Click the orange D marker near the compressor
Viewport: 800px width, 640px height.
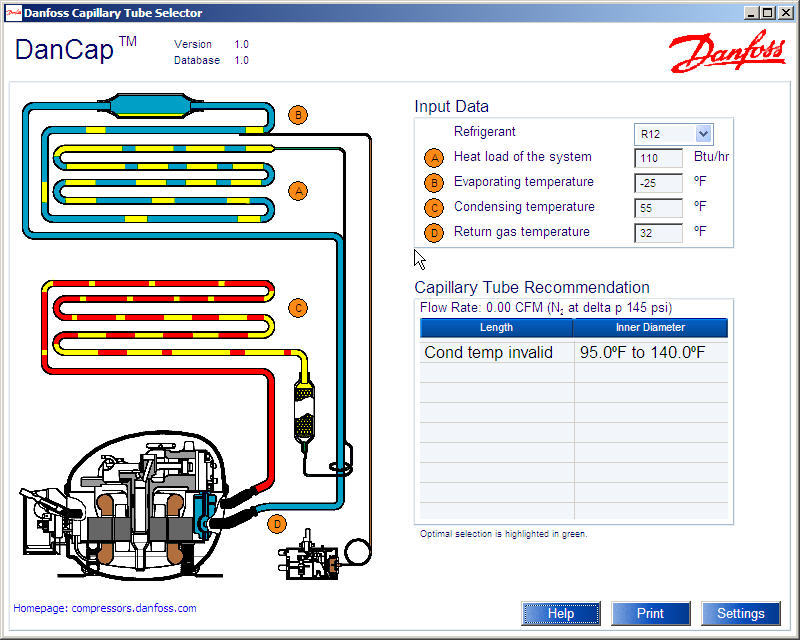tap(276, 522)
